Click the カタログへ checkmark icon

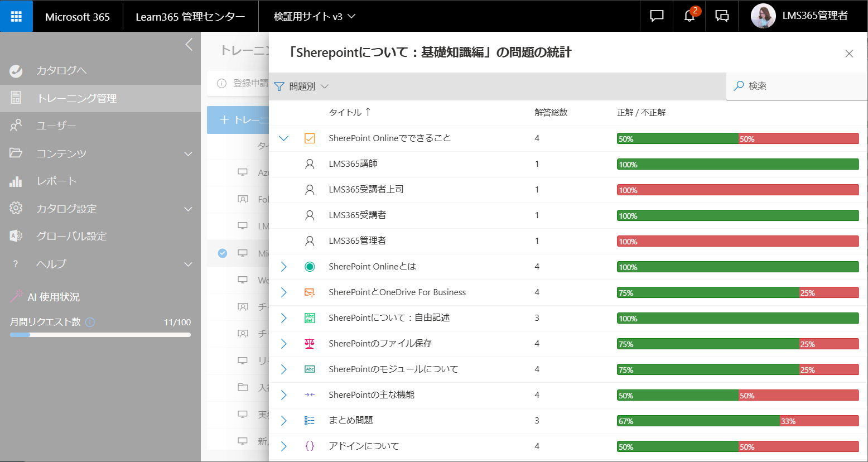click(16, 71)
